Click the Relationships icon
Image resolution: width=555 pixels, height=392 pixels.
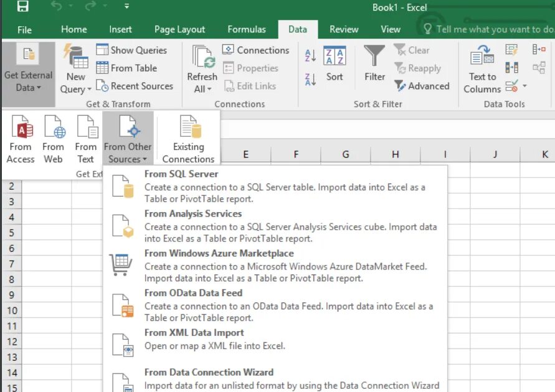[539, 68]
